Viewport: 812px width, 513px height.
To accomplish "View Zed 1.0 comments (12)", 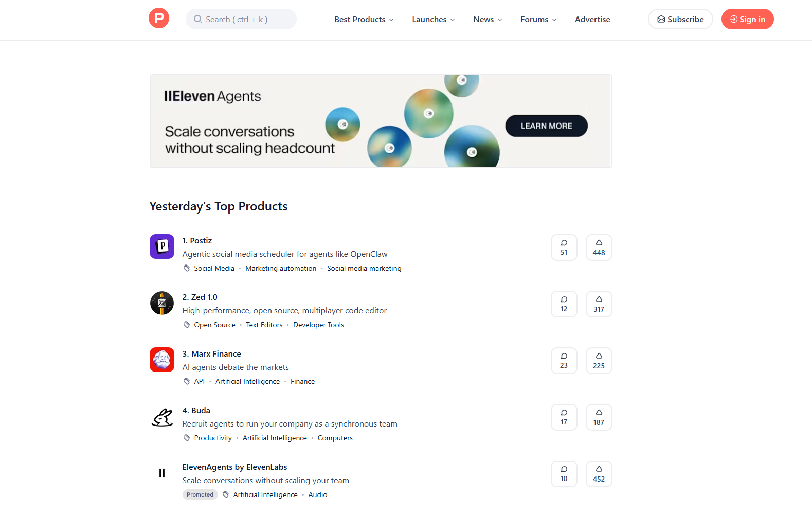I will [x=564, y=304].
